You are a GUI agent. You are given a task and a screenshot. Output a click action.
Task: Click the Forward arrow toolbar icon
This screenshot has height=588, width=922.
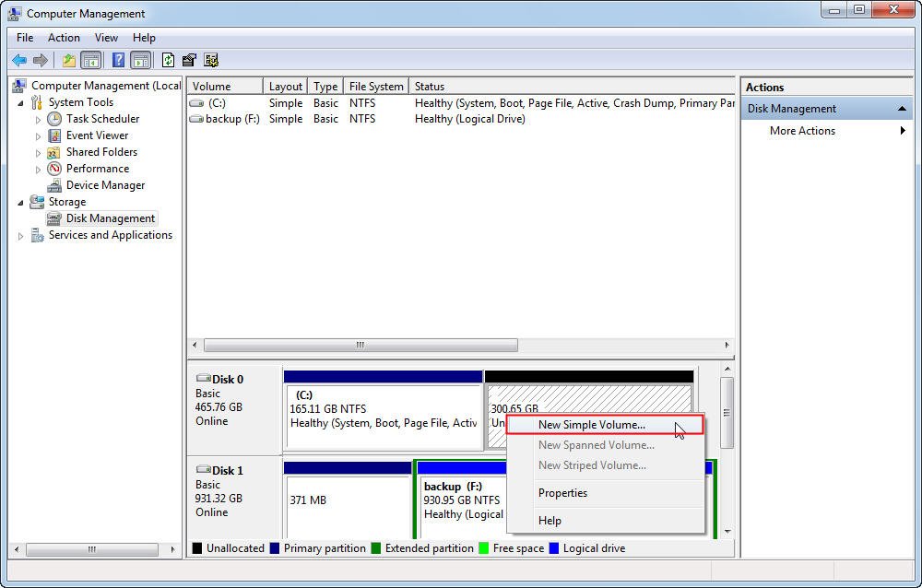(x=41, y=60)
